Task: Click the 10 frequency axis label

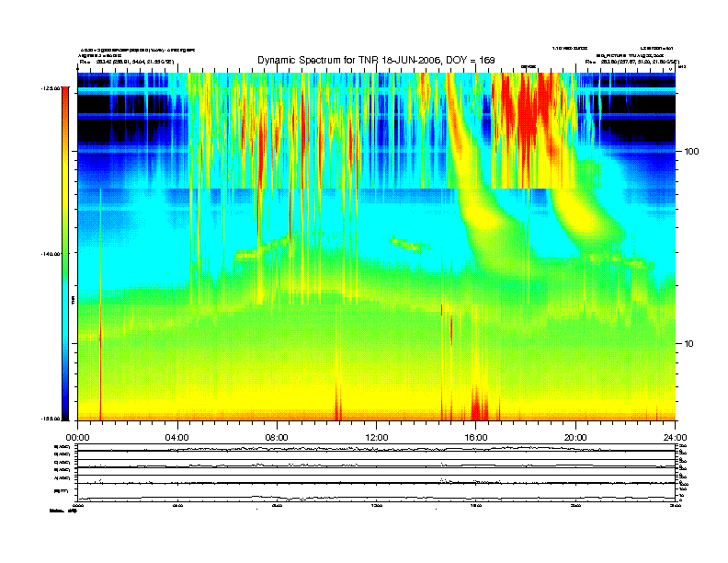Action: tap(688, 344)
